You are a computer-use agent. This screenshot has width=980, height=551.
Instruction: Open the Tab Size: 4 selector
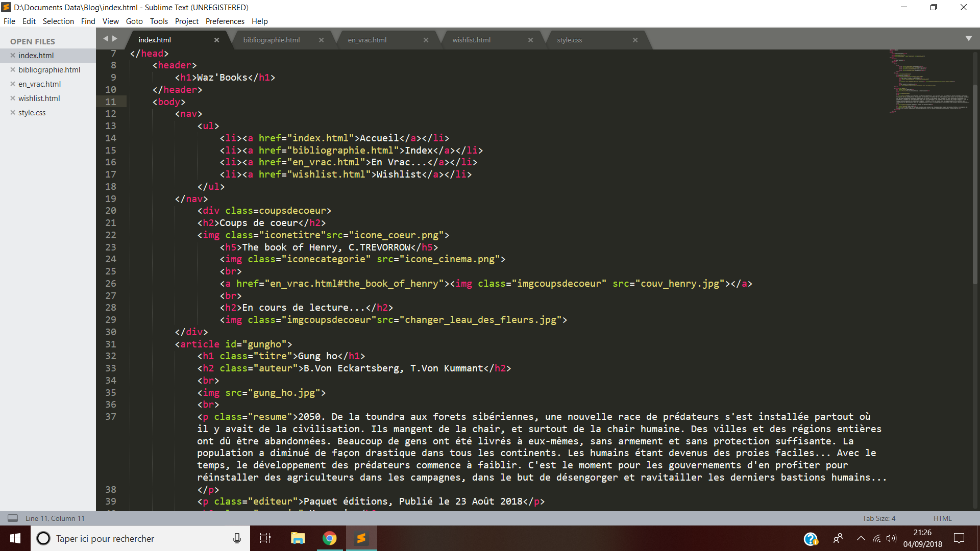coord(878,518)
